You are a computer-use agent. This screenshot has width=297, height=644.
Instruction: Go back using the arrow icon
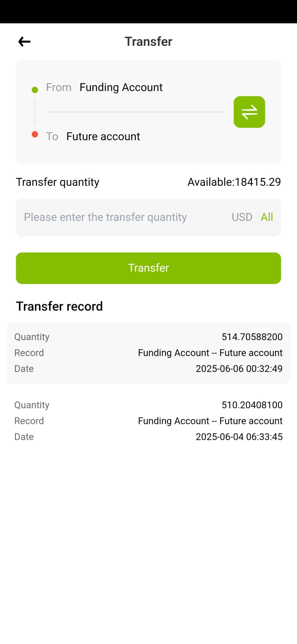pos(24,41)
